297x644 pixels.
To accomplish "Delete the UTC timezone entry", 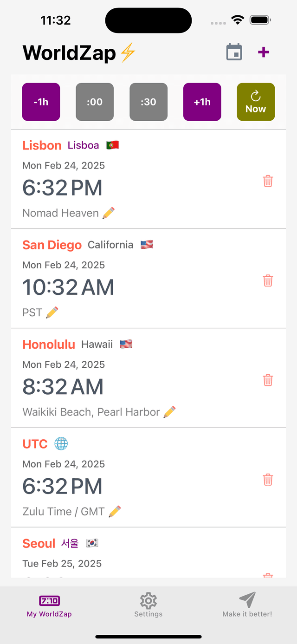I will (x=268, y=479).
